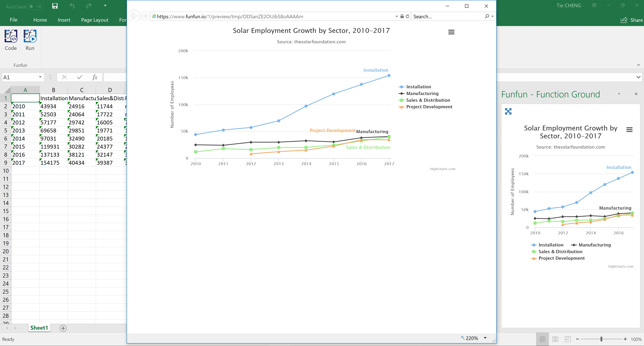This screenshot has width=644, height=346.
Task: Click the Insert Function fx icon
Action: [95, 77]
